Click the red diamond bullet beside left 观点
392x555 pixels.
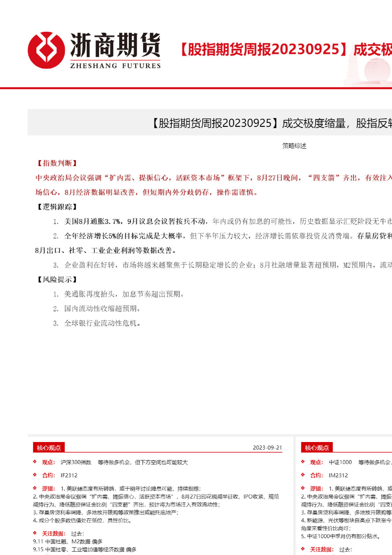coord(35,462)
